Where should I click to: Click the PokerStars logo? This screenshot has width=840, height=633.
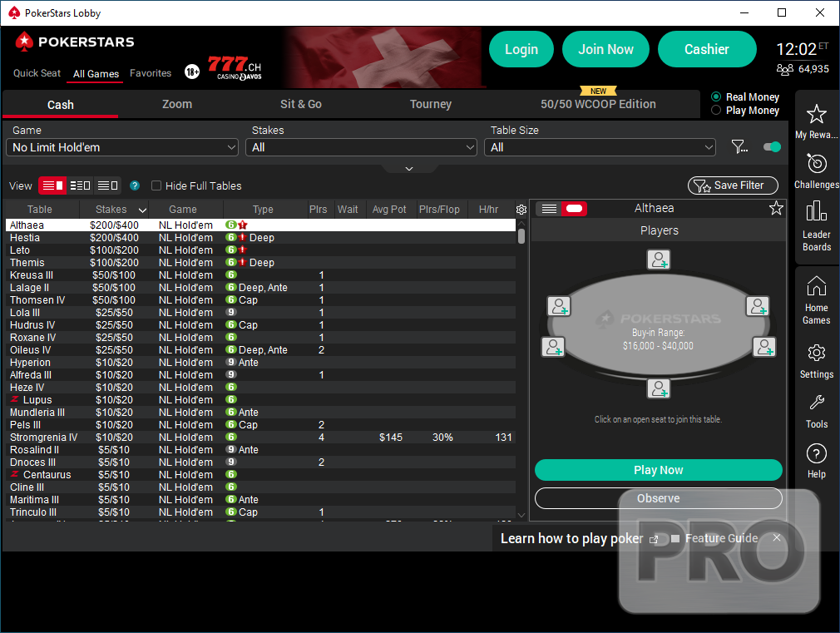75,42
